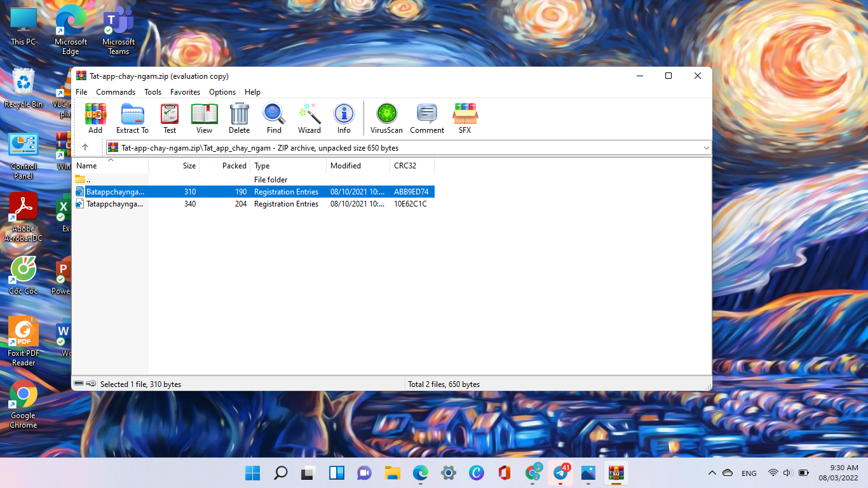Launch the Wizard tool
The height and width of the screenshot is (488, 868).
click(x=309, y=119)
